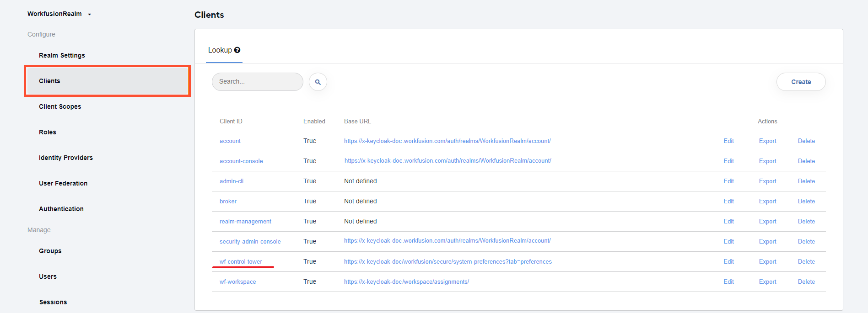The image size is (868, 313).
Task: Click the wf-control-tower system-preferences URL
Action: (x=448, y=262)
